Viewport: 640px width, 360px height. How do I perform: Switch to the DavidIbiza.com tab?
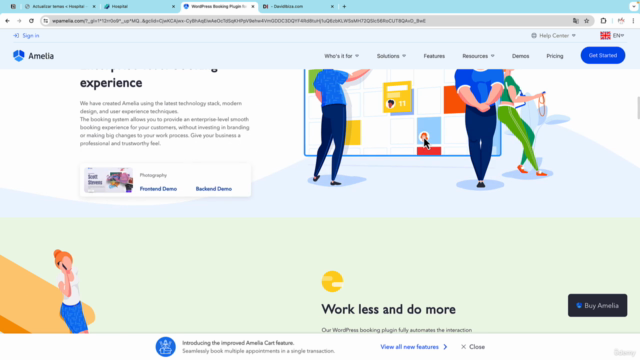298,7
